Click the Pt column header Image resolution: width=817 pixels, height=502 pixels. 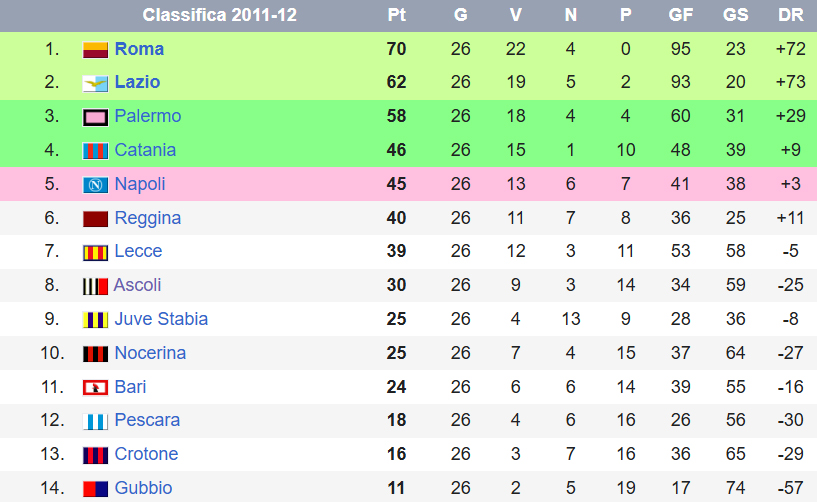click(x=397, y=15)
